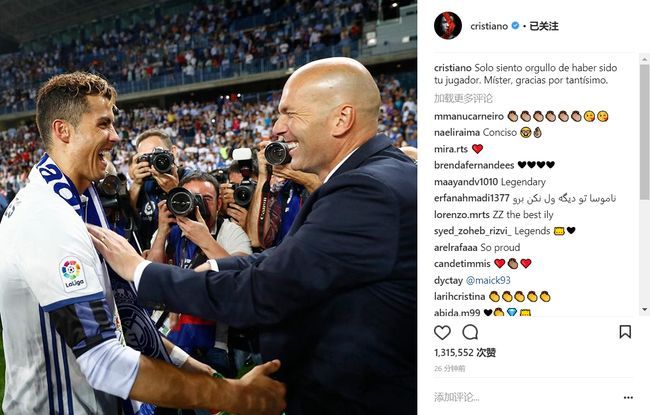Click the scrollbar down arrow in comments
This screenshot has height=415, width=650.
point(644,309)
